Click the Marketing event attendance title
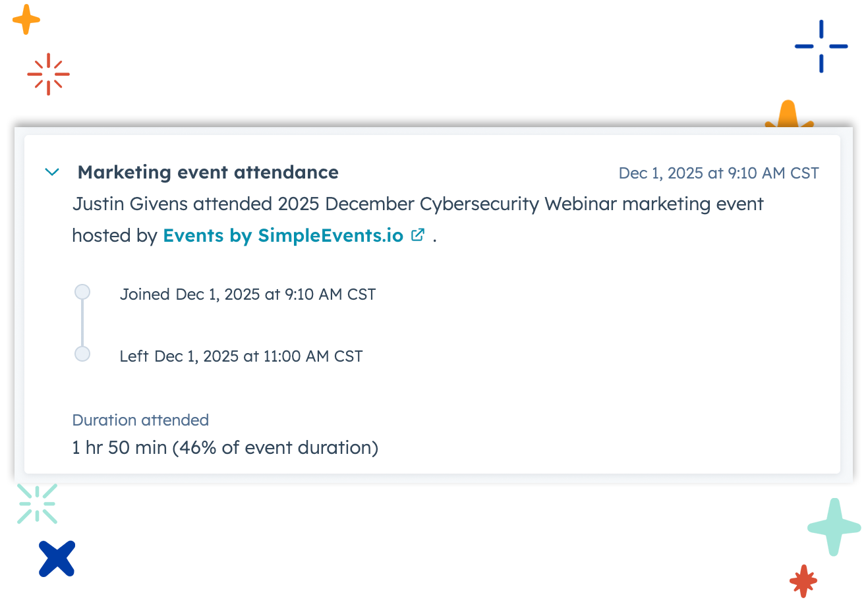Image resolution: width=868 pixels, height=610 pixels. coord(208,173)
